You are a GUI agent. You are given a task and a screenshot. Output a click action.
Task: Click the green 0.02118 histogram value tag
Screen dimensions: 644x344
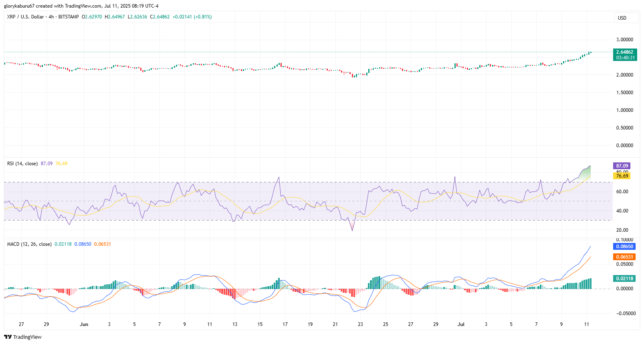(624, 279)
